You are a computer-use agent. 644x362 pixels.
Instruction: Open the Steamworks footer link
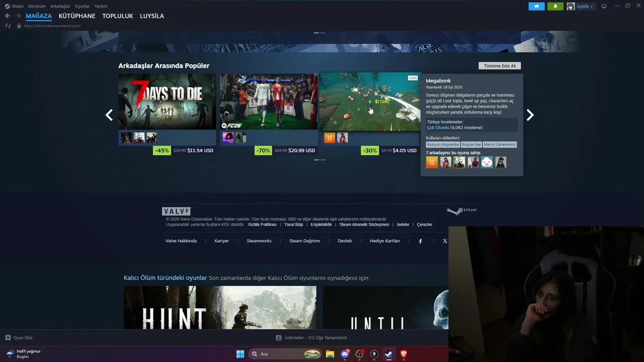(x=259, y=241)
